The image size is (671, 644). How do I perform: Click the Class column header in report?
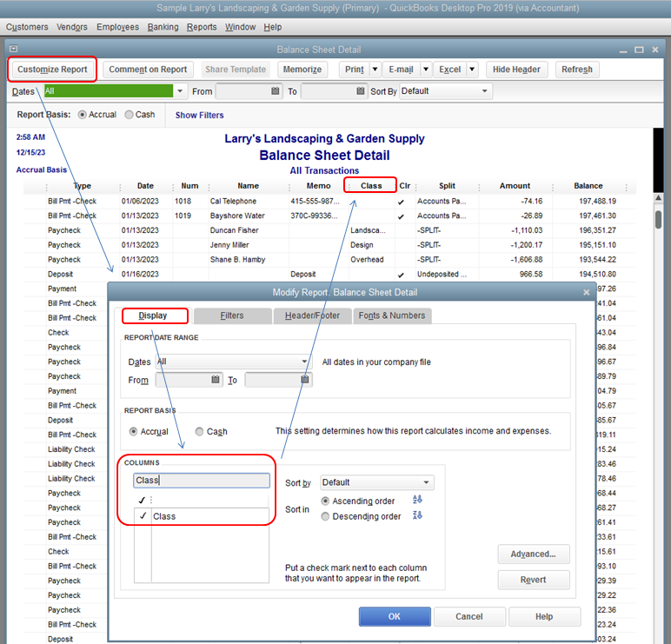371,186
